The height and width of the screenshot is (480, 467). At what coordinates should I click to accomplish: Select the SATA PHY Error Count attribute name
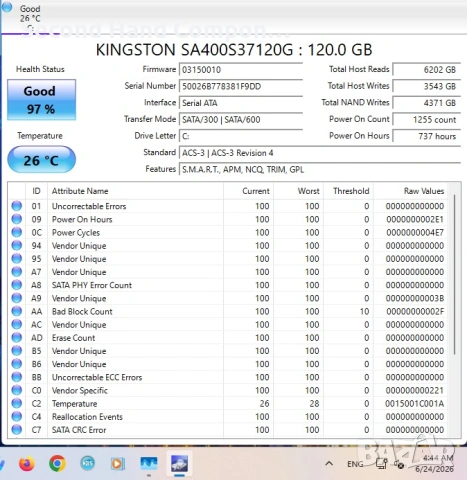click(92, 285)
